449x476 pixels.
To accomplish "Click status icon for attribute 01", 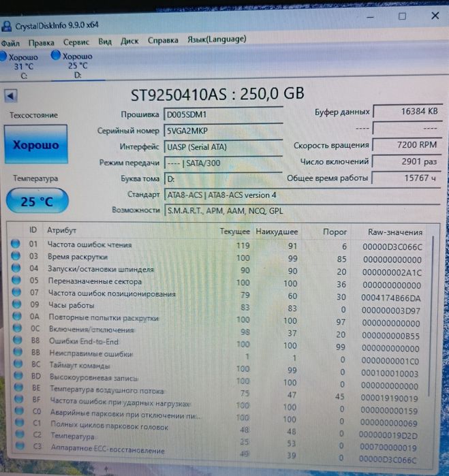I will 15,244.
